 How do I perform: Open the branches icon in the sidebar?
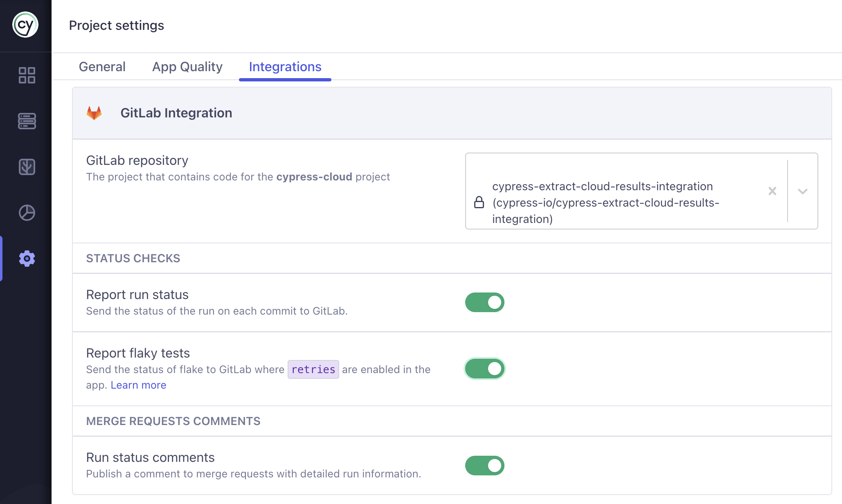[x=27, y=167]
